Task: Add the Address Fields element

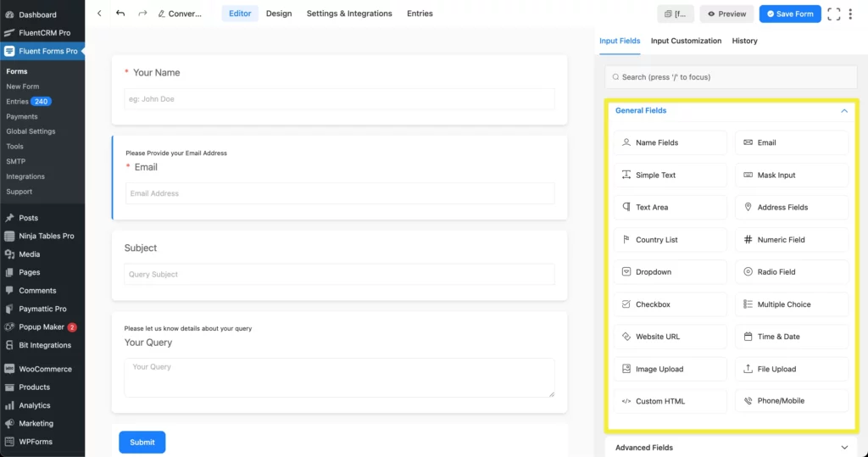Action: (792, 207)
